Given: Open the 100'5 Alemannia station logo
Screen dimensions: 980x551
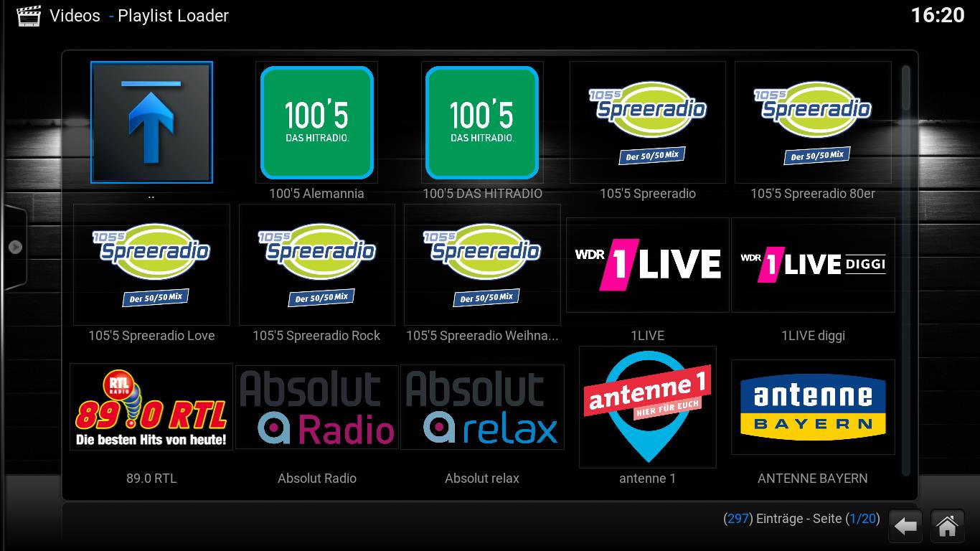Looking at the screenshot, I should (x=316, y=122).
